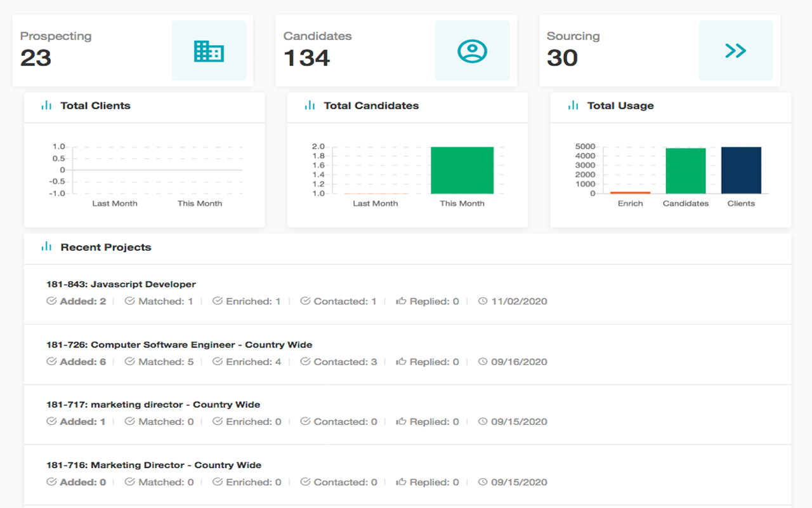Click 'Contacted: 1' in Javascript Developer row
The image size is (812, 508).
pyautogui.click(x=345, y=301)
